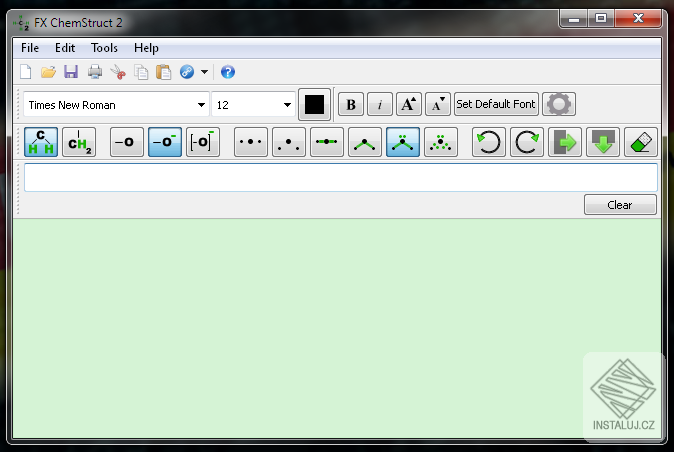Screen dimensions: 674x452
Task: Close the FX ChemStruct window
Action: tap(638, 18)
